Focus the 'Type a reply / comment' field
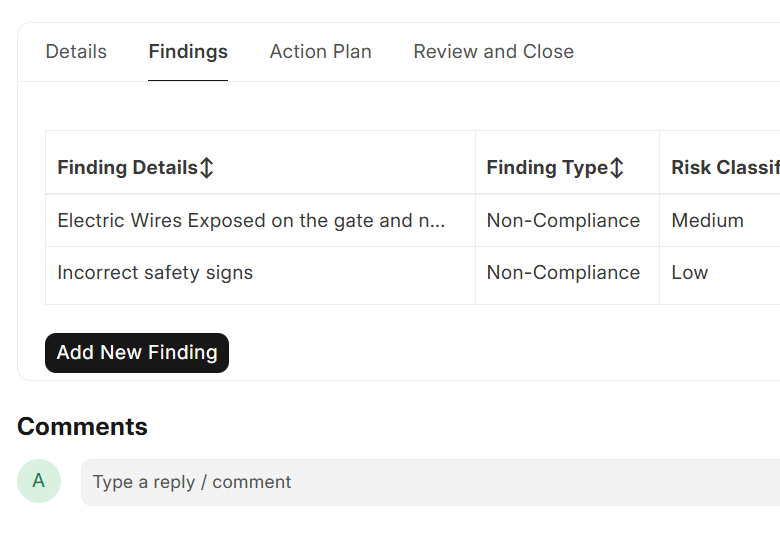The height and width of the screenshot is (550, 780). point(430,482)
